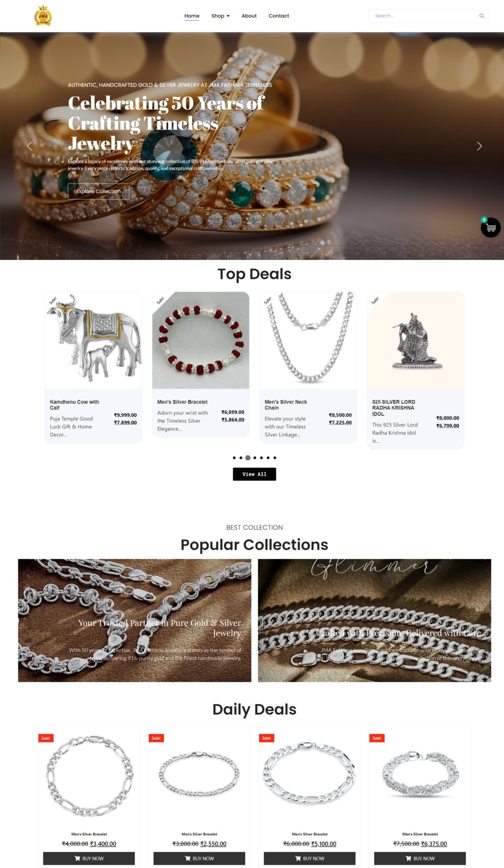This screenshot has width=504, height=868.
Task: Open Men's Silver Neck Chain product image
Action: (308, 340)
